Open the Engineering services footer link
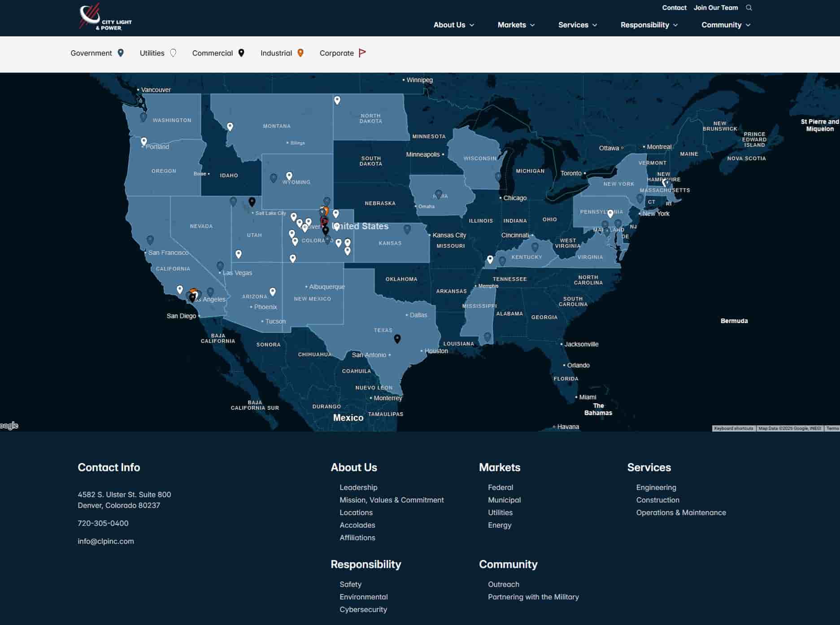 [x=656, y=487]
